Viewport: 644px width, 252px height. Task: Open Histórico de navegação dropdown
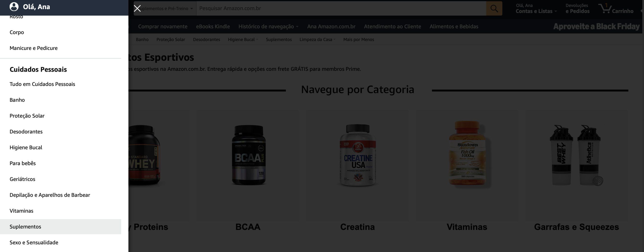268,26
